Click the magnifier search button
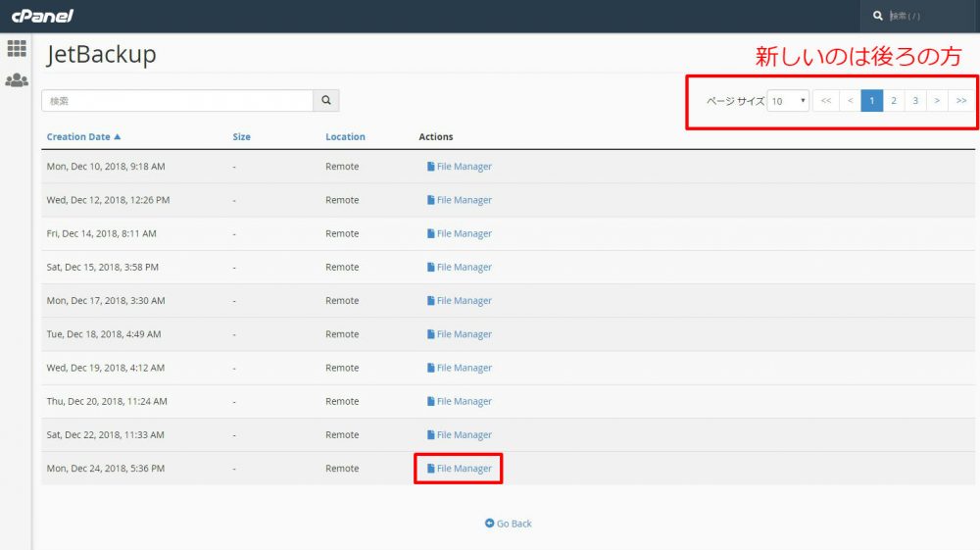This screenshot has width=980, height=550. click(326, 100)
